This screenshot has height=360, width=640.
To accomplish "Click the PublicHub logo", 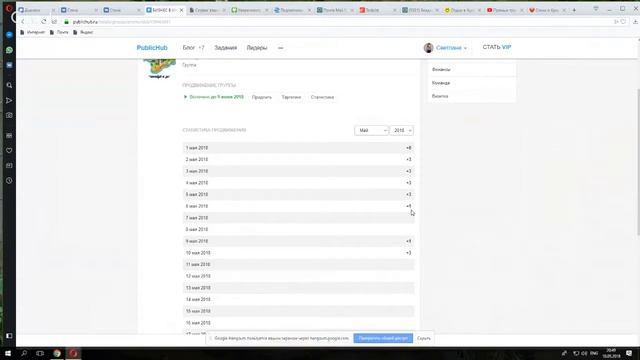I will (x=152, y=48).
